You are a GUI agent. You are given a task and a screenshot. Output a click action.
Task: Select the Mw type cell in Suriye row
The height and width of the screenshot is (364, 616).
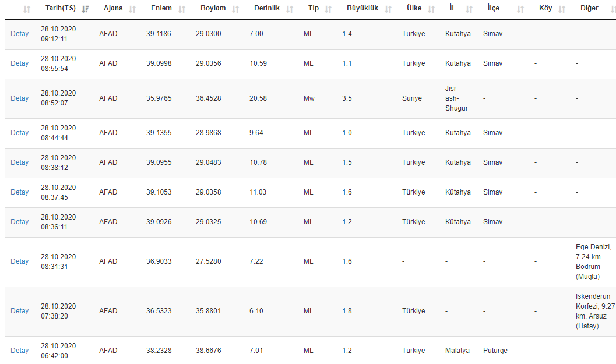(309, 98)
